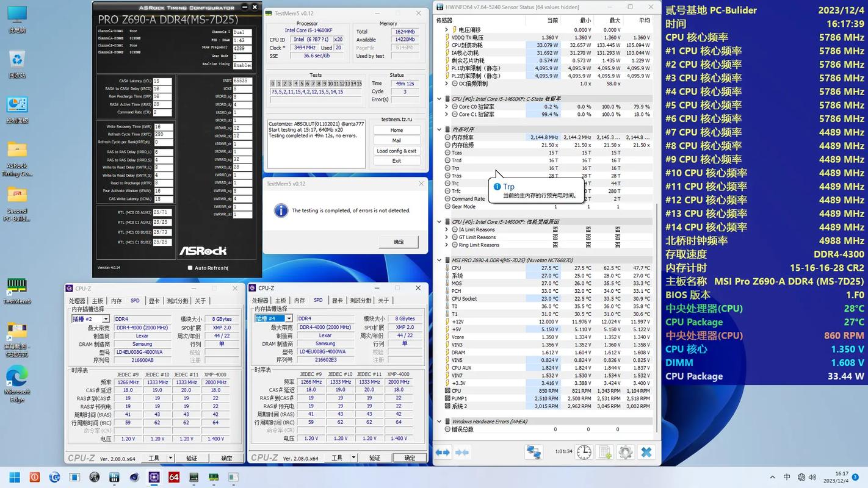Click the CAS# Latency (tCL) value field
Image resolution: width=868 pixels, height=488 pixels.
click(162, 81)
